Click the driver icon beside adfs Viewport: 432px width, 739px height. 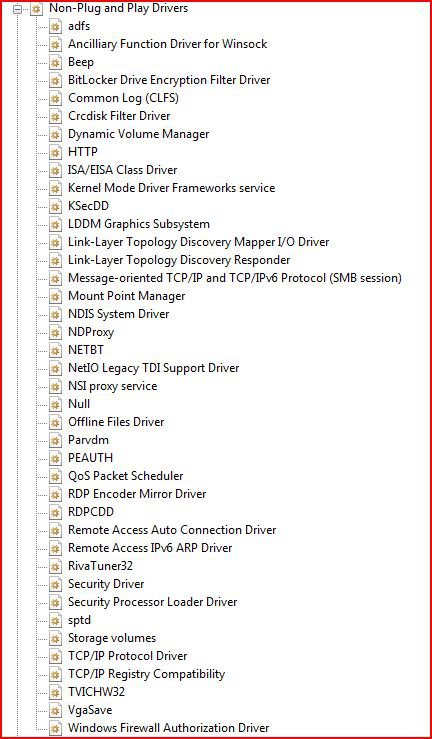click(x=56, y=26)
